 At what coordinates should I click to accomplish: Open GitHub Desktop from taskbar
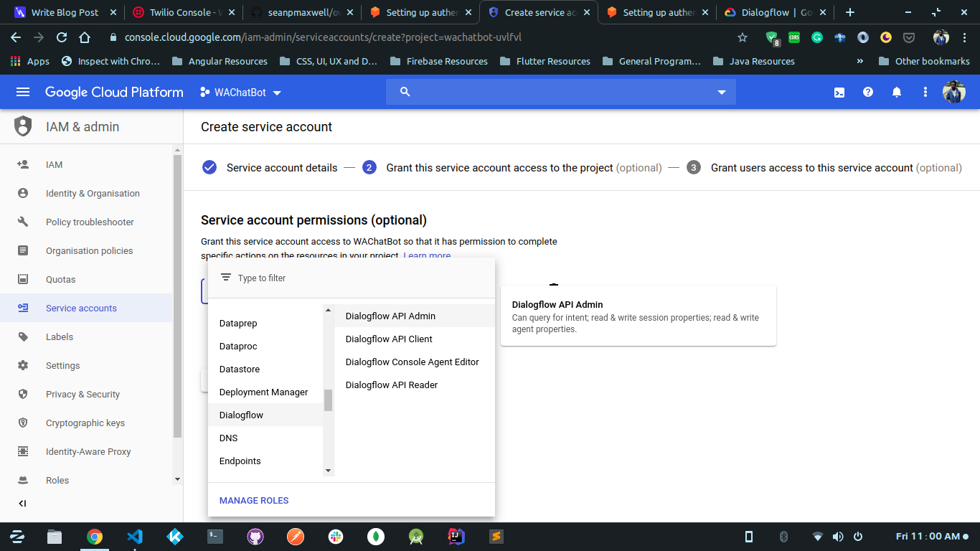[x=255, y=536]
